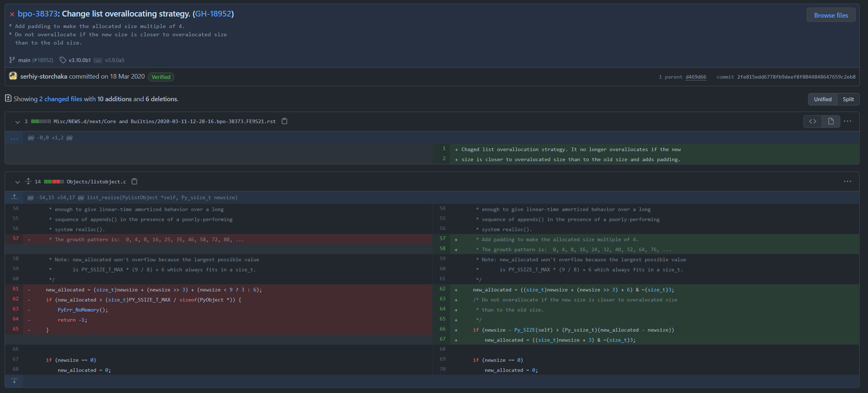Open options menu for rst file

(848, 121)
